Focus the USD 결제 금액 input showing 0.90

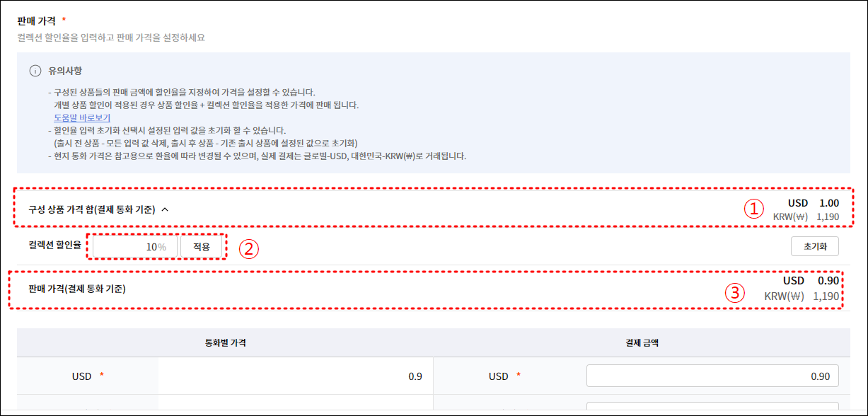tap(712, 376)
